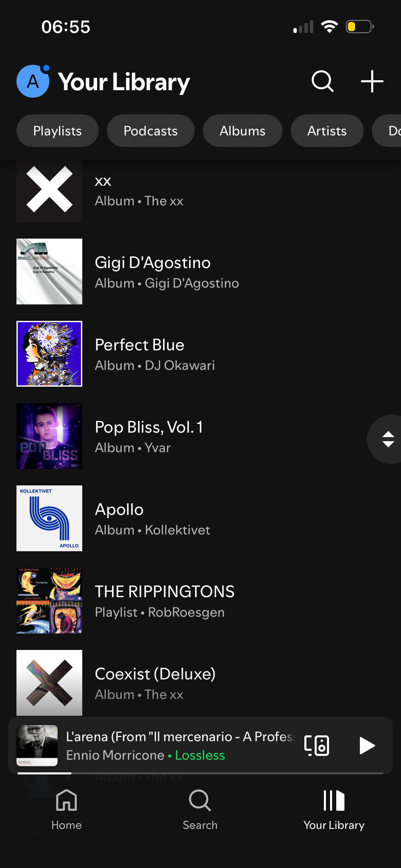Filter library by Albums
The width and height of the screenshot is (401, 868).
242,131
